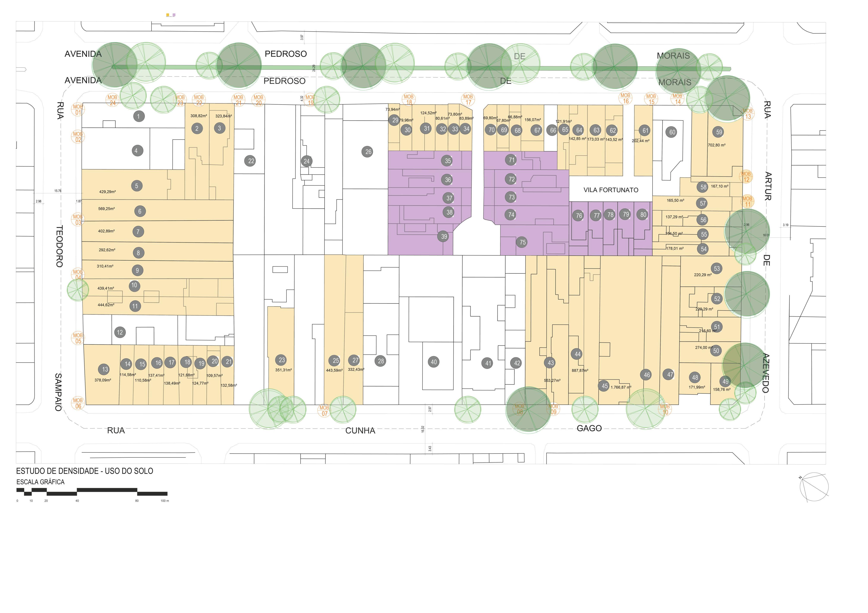Click lot marker 71
This screenshot has width=868, height=613.
click(511, 160)
